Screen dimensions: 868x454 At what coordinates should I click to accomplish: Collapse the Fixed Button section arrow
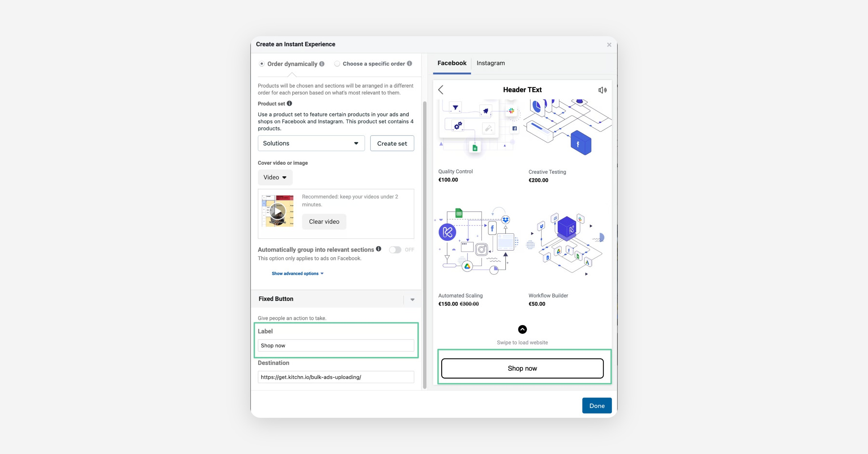(412, 299)
